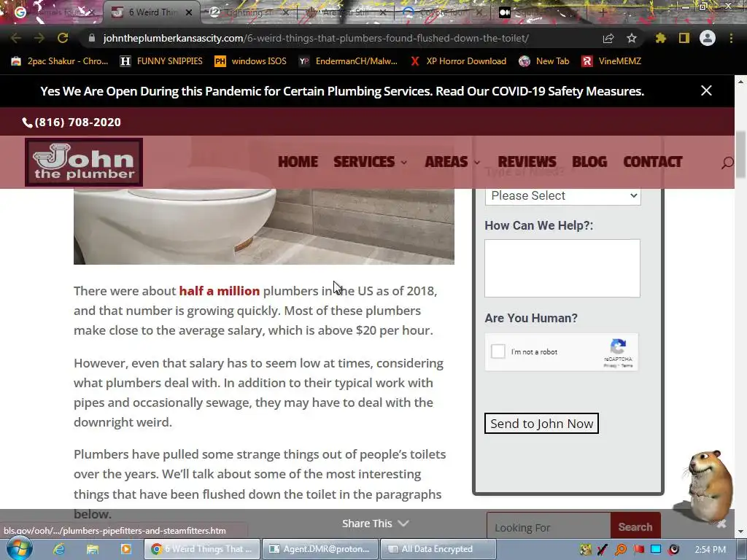Open the New Tab bookmark
Image resolution: width=747 pixels, height=560 pixels.
pos(544,61)
